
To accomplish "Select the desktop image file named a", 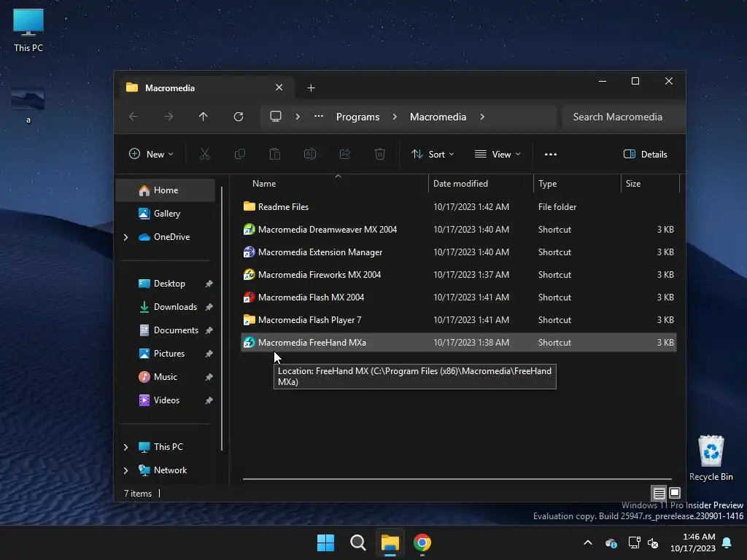I will (x=28, y=105).
